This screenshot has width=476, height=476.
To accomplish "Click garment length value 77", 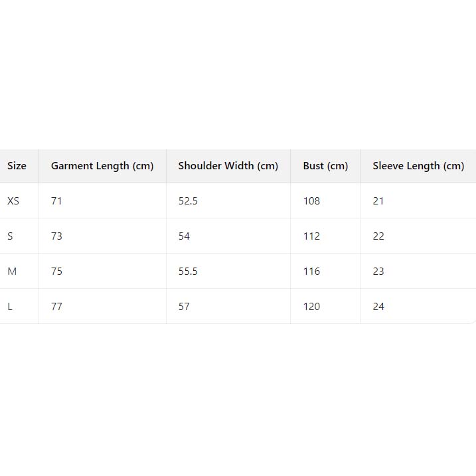I will coord(56,307).
